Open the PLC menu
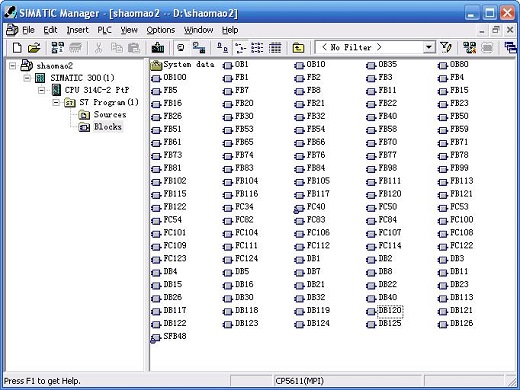Image resolution: width=520 pixels, height=390 pixels. pyautogui.click(x=104, y=30)
